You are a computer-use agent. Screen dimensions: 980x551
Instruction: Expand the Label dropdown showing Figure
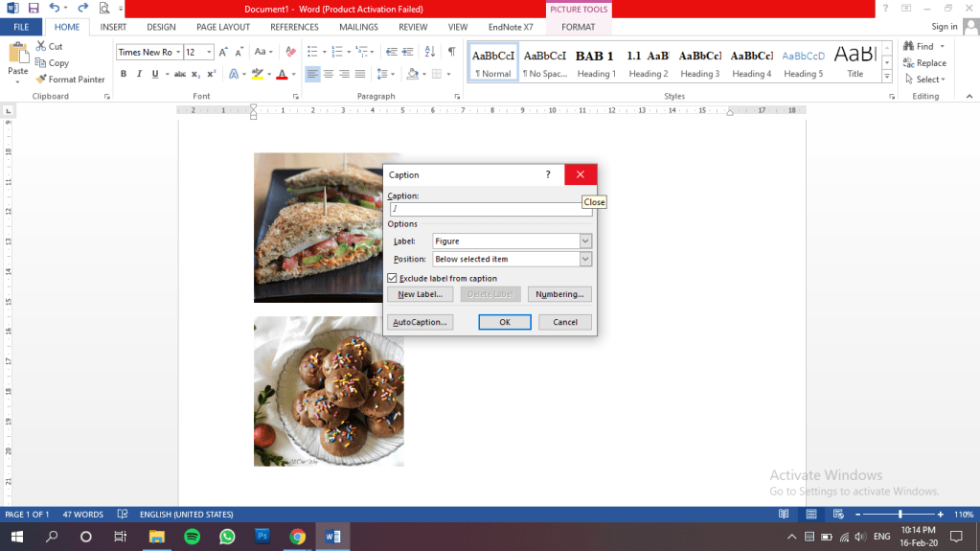[x=585, y=241]
